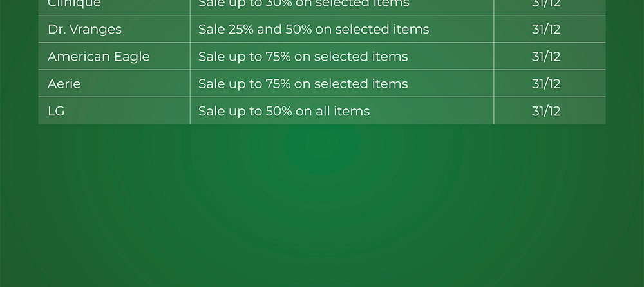Select the 31/12 date in LG row
644x287 pixels.
(x=546, y=111)
